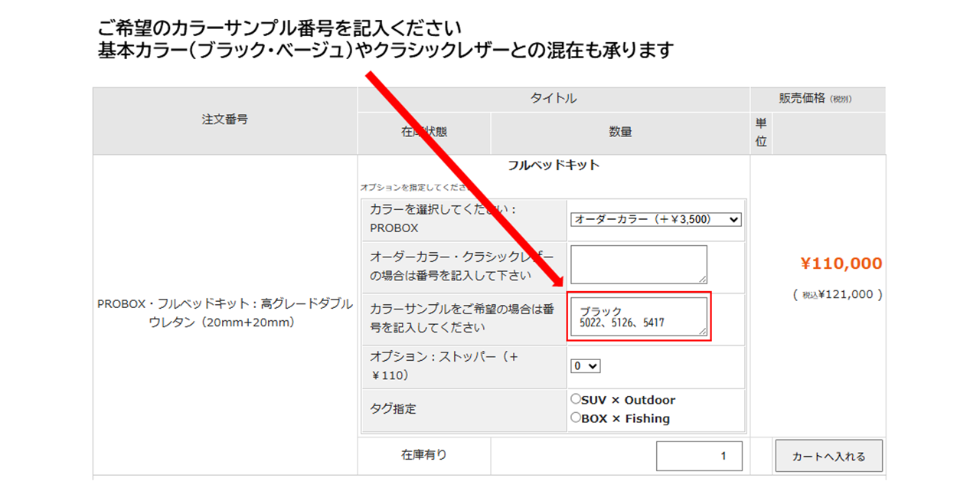The width and height of the screenshot is (980, 498).
Task: Click the empty order color number text box
Action: (638, 264)
